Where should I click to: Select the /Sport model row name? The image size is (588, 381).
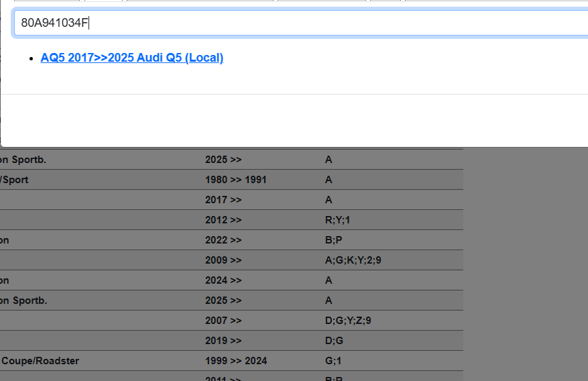click(x=14, y=180)
